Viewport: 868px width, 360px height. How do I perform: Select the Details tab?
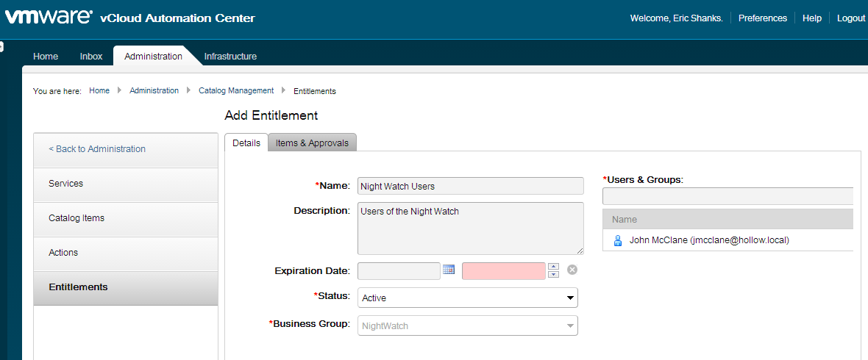click(246, 143)
